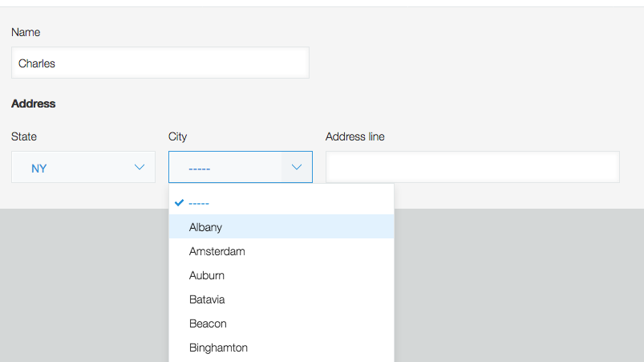Click the State label text

pos(24,136)
